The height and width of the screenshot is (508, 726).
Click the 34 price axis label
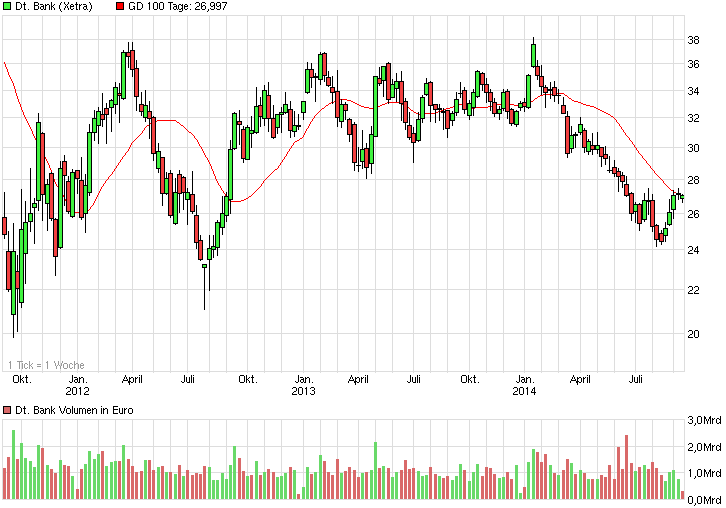pyautogui.click(x=693, y=91)
